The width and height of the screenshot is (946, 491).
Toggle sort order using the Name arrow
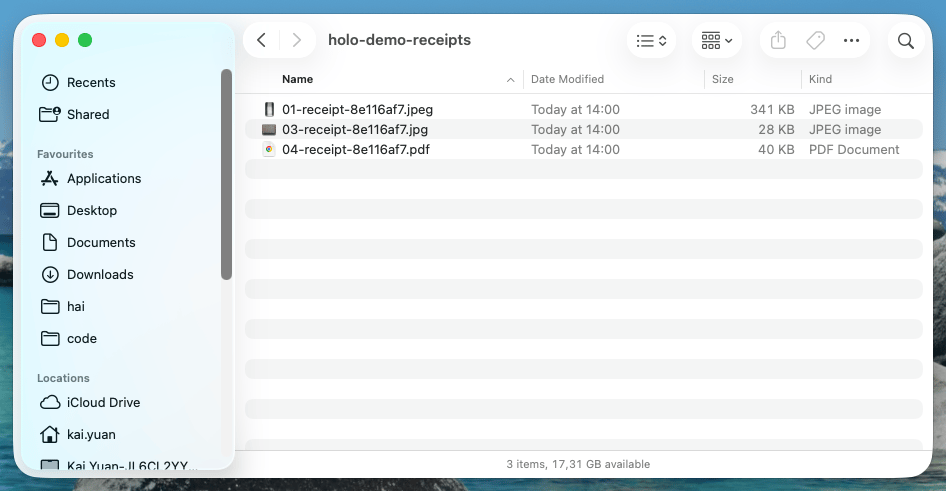tap(510, 80)
